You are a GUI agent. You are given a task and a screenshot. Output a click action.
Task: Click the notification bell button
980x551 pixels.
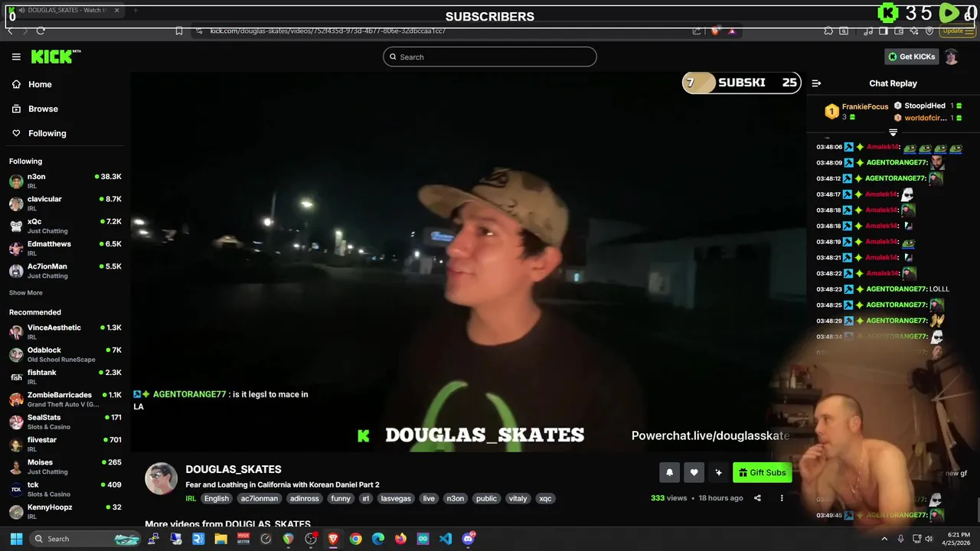[669, 473]
